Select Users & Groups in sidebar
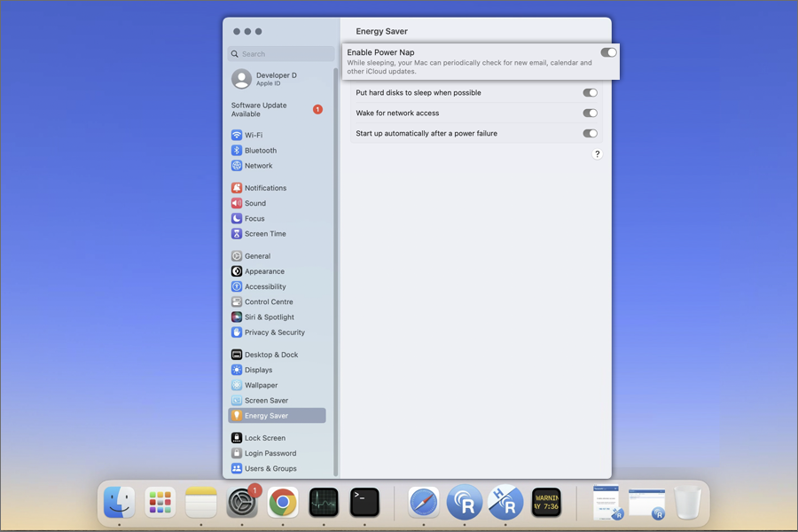 point(270,468)
